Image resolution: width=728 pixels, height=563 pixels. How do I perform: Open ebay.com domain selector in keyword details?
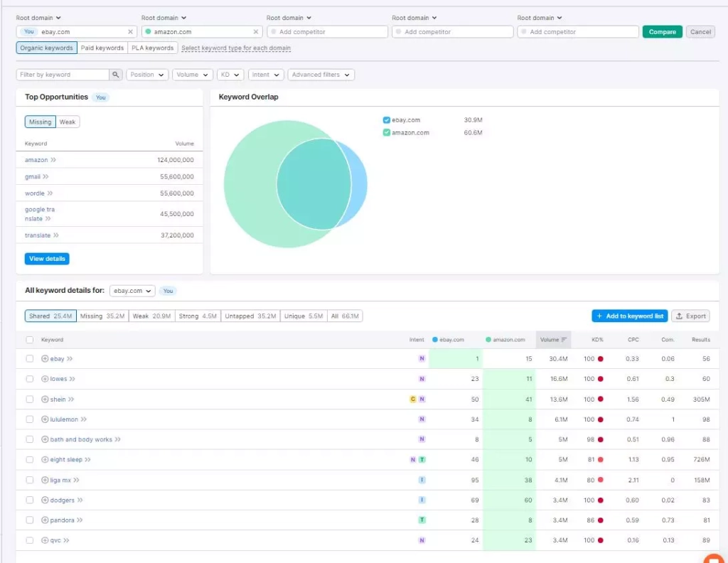(x=132, y=291)
